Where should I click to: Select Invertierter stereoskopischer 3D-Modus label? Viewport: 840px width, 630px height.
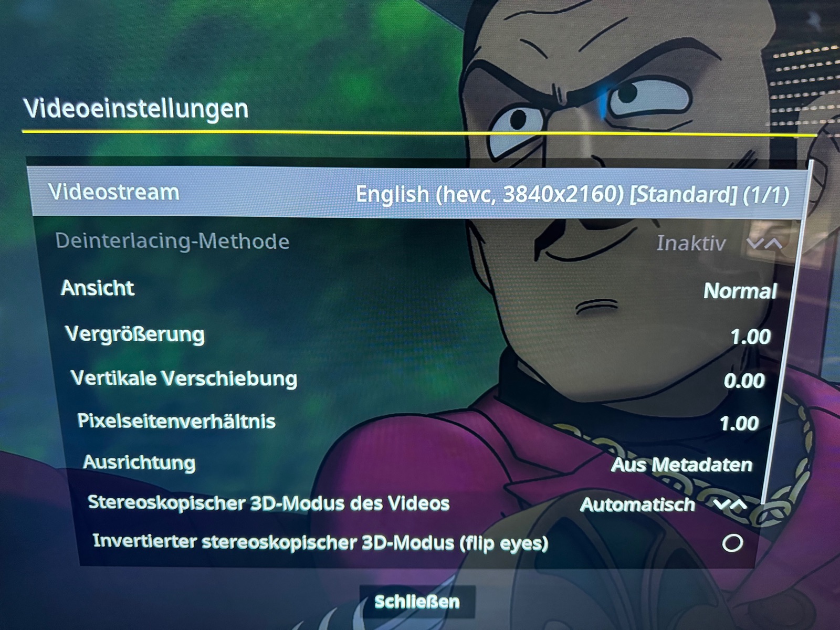[x=320, y=542]
